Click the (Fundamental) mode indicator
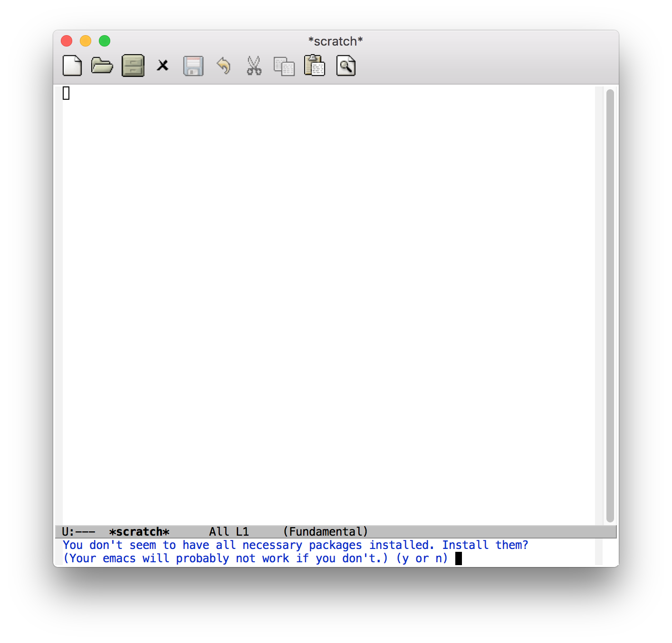672x643 pixels. click(326, 531)
